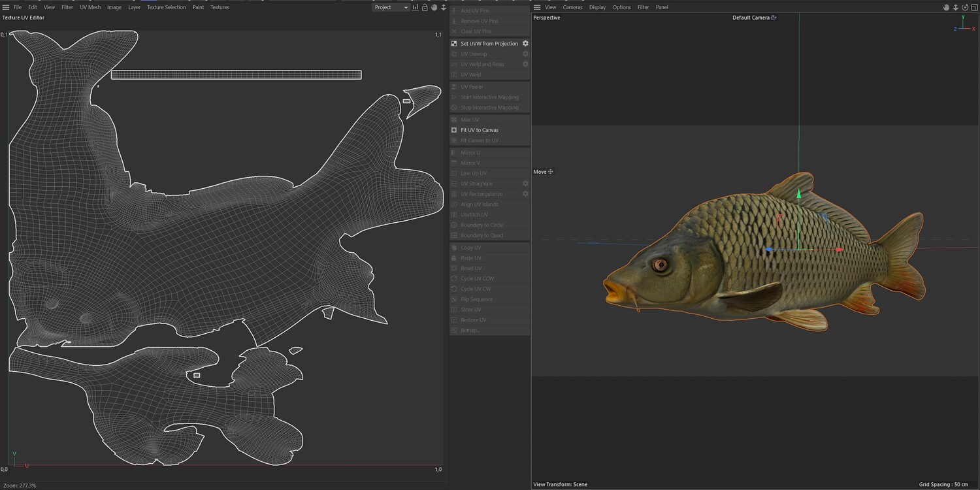Click the UV Weld command
Screen dimensions: 980x490
[490, 75]
